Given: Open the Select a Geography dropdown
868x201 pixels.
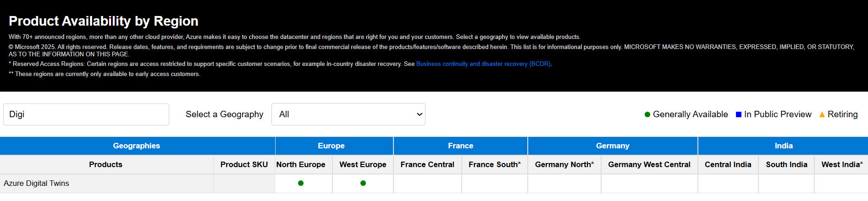Looking at the screenshot, I should pyautogui.click(x=348, y=114).
